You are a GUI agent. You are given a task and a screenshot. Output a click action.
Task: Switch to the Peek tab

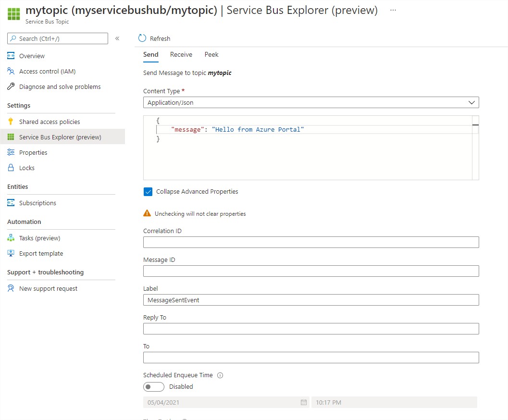pyautogui.click(x=211, y=55)
